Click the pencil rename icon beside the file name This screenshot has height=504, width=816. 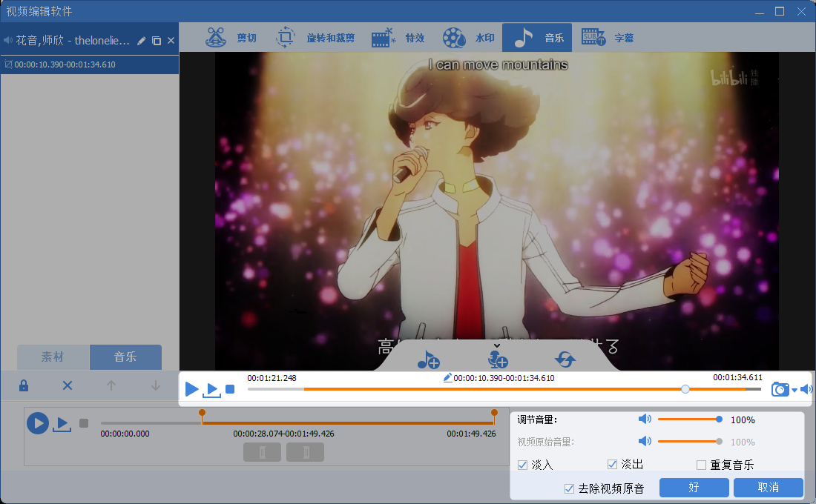141,41
